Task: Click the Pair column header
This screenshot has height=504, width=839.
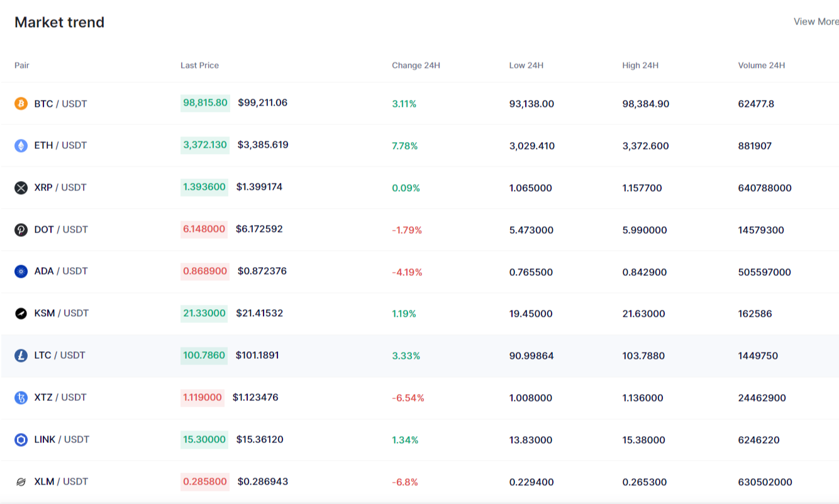Action: pos(22,65)
